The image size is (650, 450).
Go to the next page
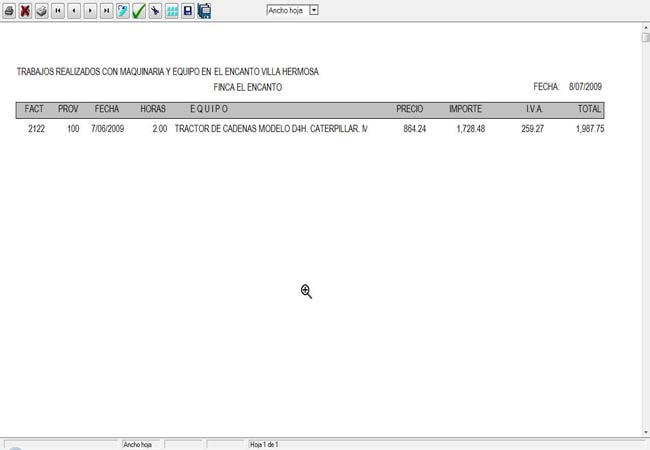[90, 11]
